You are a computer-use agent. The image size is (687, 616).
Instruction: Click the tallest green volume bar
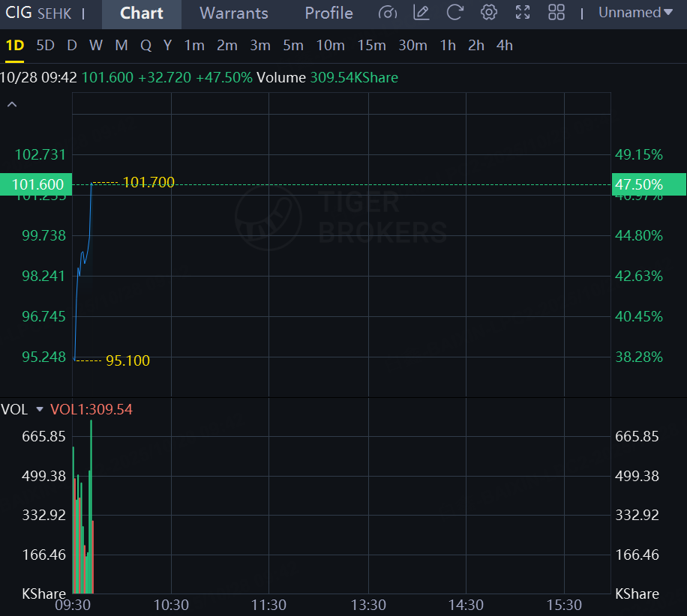tap(91, 507)
